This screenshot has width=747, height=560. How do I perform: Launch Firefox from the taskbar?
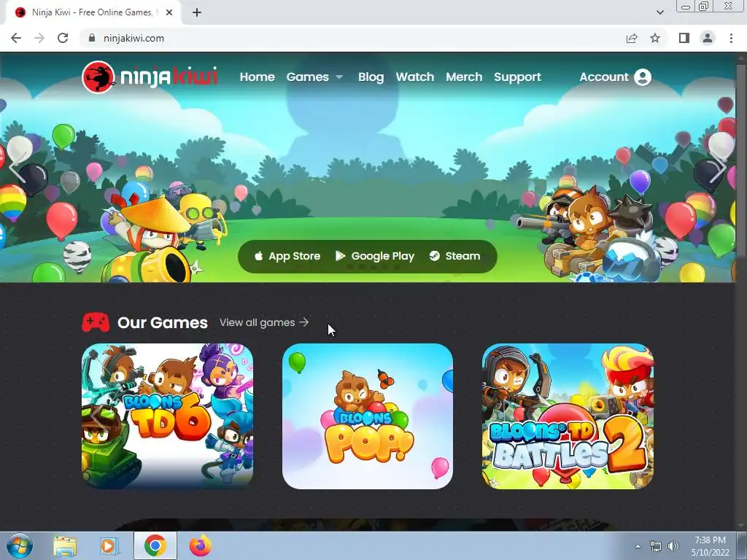coord(200,546)
